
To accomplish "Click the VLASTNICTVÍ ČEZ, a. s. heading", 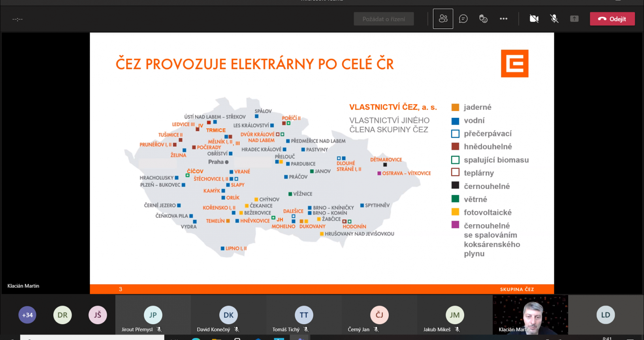I will tap(393, 107).
